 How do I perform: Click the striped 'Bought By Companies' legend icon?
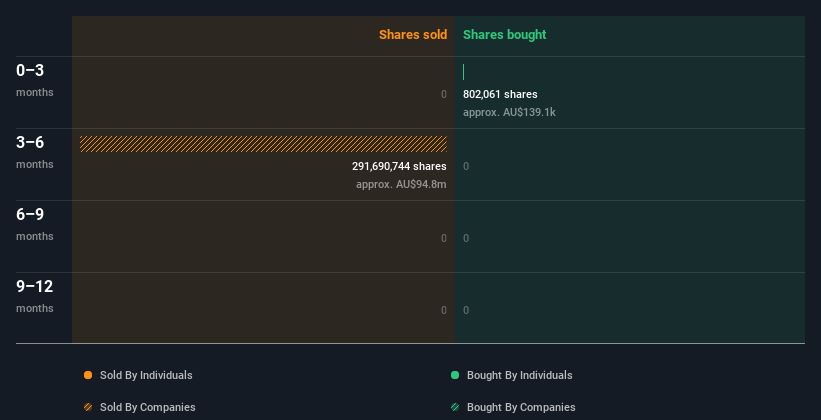point(455,407)
